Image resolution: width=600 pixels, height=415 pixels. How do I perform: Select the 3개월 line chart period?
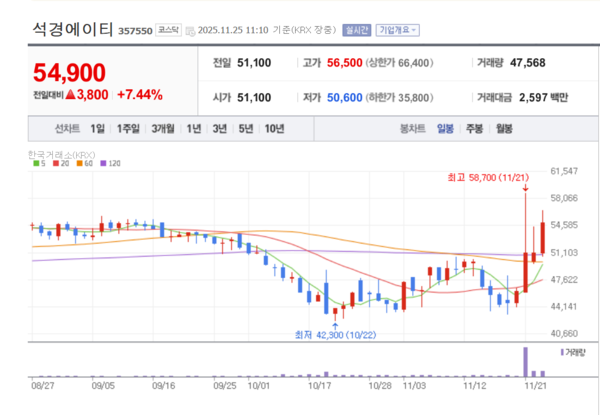click(163, 129)
